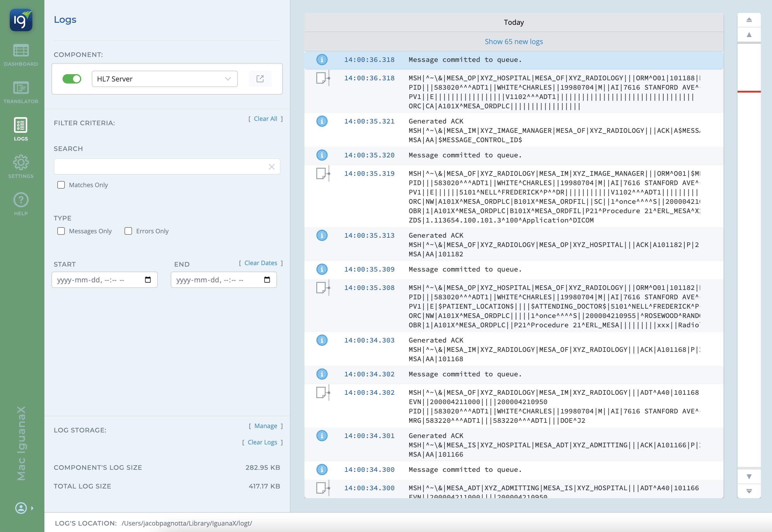Image resolution: width=772 pixels, height=532 pixels.
Task: Click the Clear Dates link
Action: pyautogui.click(x=261, y=263)
